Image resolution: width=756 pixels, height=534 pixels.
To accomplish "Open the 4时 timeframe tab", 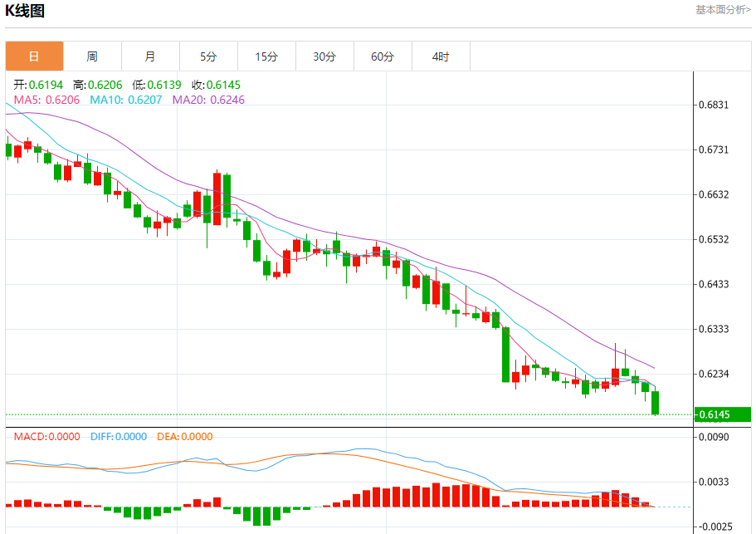I will (441, 56).
